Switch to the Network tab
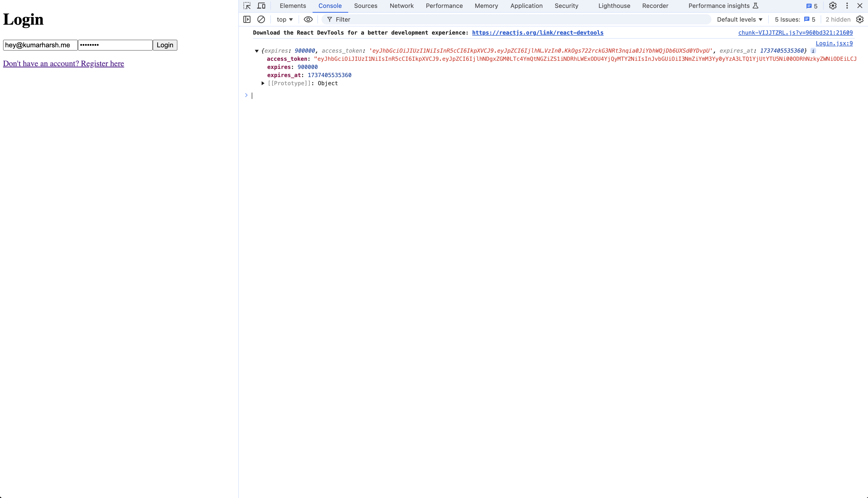 [401, 6]
